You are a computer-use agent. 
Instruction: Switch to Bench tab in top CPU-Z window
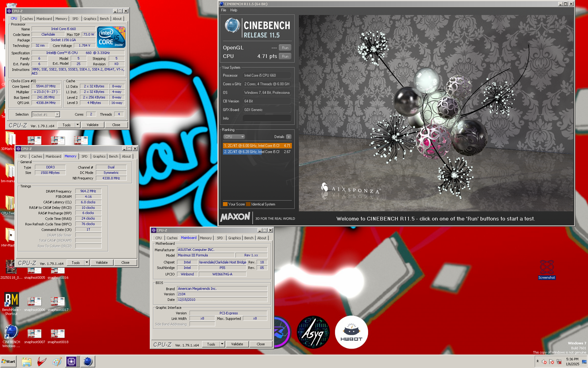click(104, 19)
